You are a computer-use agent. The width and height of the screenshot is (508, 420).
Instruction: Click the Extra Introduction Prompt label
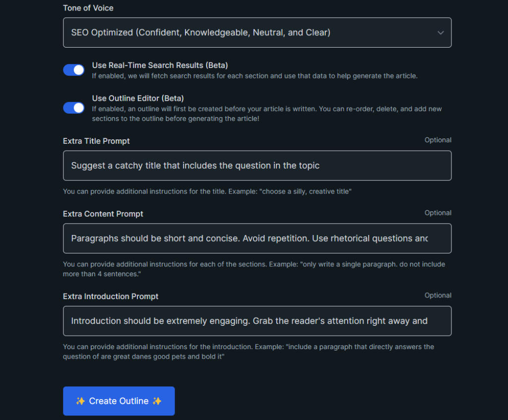point(111,297)
